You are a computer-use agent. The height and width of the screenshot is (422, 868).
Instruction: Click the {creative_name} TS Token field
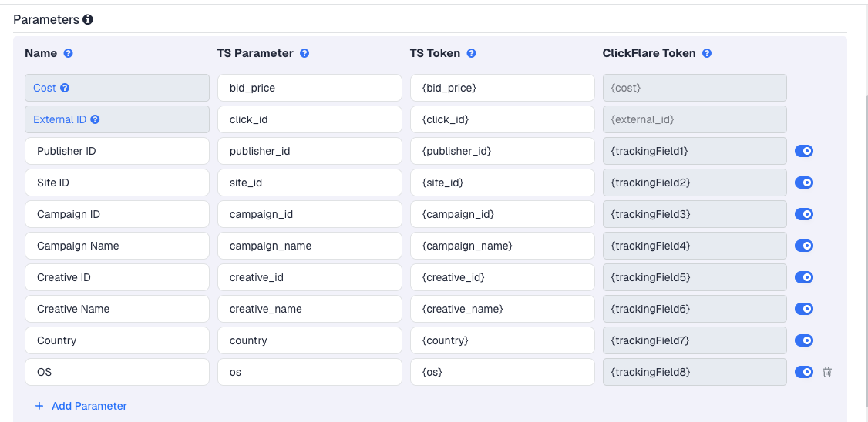click(503, 309)
